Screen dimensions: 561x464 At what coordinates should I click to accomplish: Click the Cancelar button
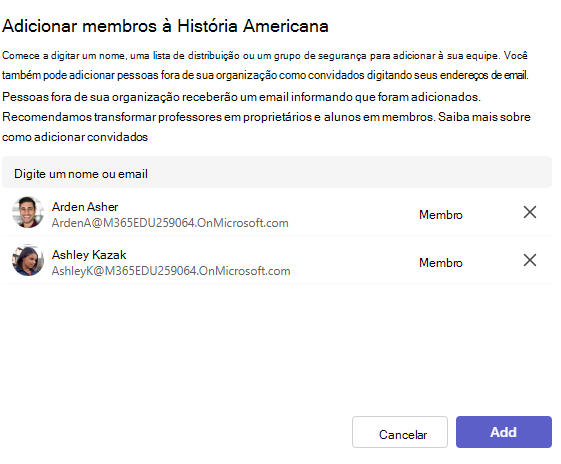tap(400, 432)
